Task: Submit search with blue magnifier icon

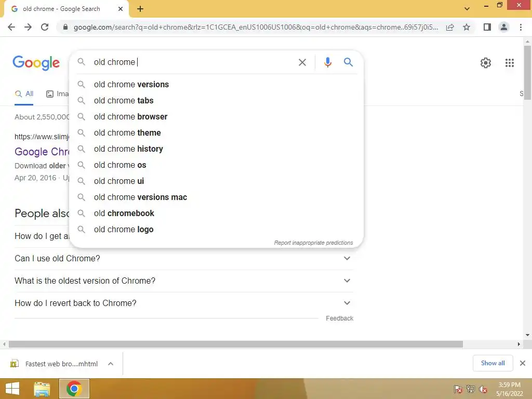Action: click(x=348, y=62)
